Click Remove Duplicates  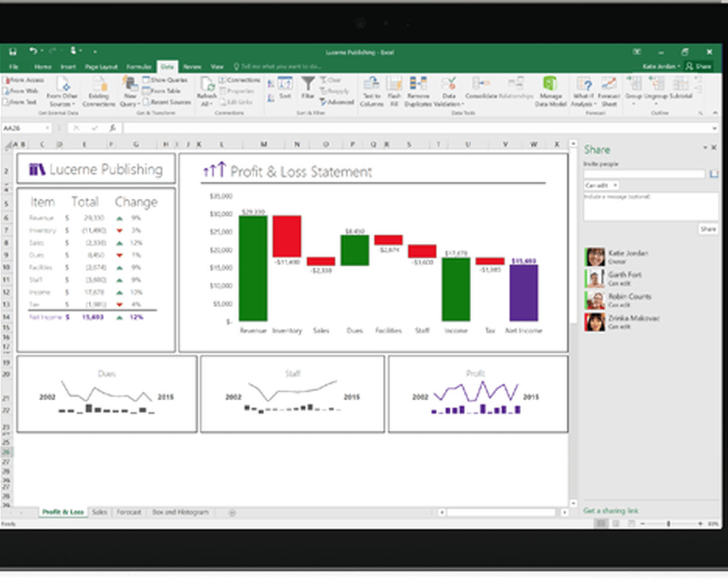coord(418,91)
